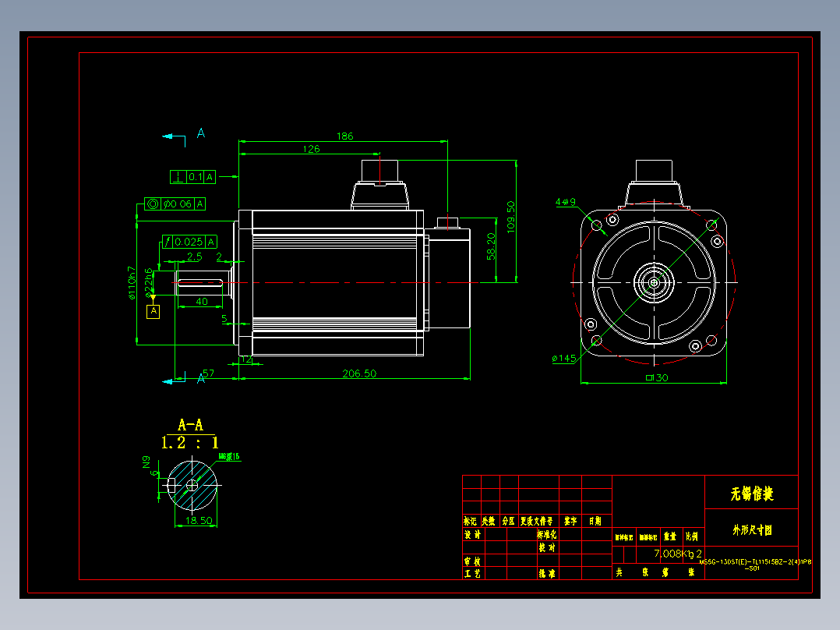Click the □130 flange size dimension
Screen dimensions: 840x630
coord(657,377)
